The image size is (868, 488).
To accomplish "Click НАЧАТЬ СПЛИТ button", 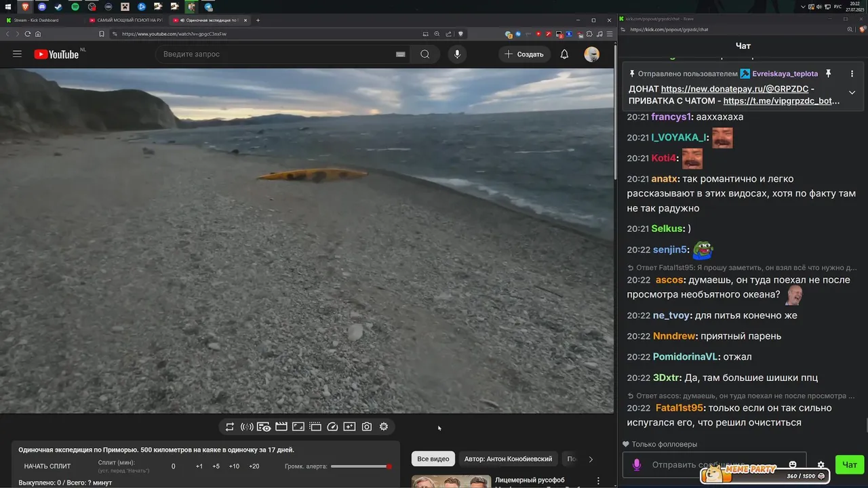I will coord(47,466).
